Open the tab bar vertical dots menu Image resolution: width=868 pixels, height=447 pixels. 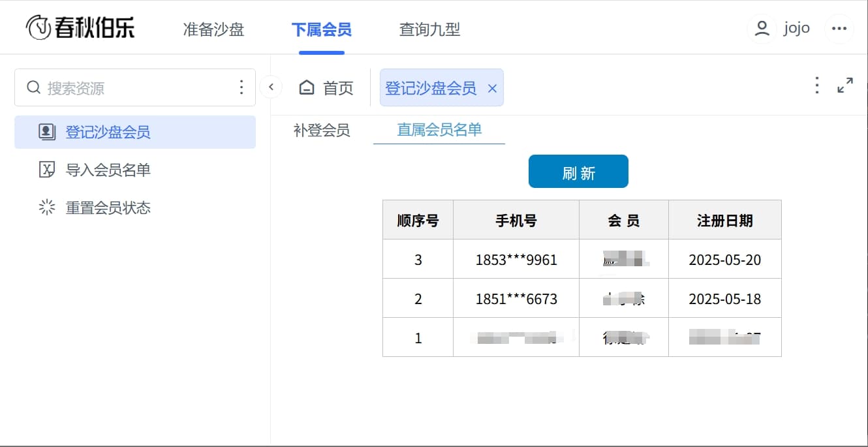pyautogui.click(x=816, y=85)
